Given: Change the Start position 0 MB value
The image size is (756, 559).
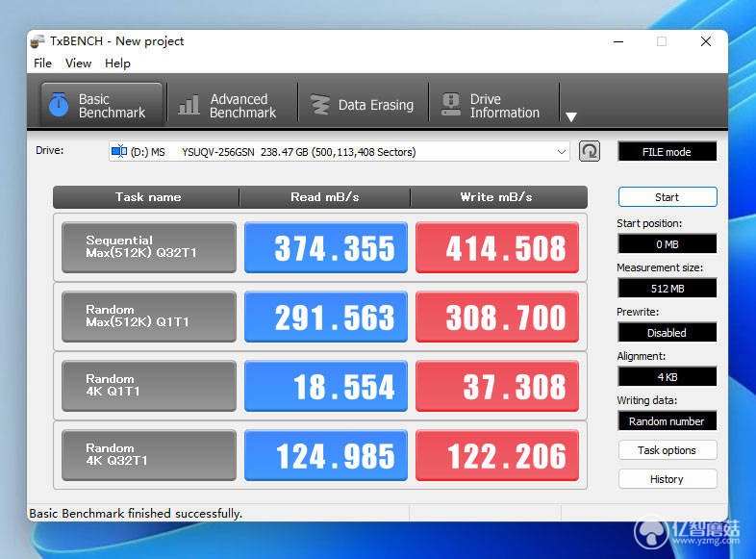Looking at the screenshot, I should tap(667, 244).
